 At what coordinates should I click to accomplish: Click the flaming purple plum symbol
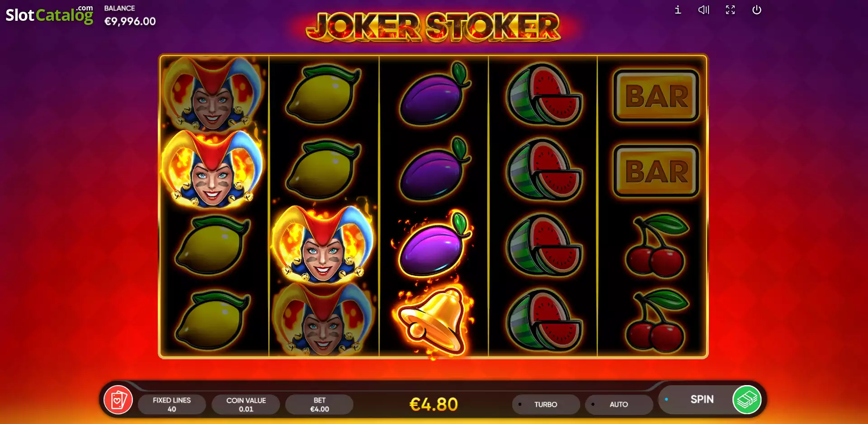tap(433, 245)
